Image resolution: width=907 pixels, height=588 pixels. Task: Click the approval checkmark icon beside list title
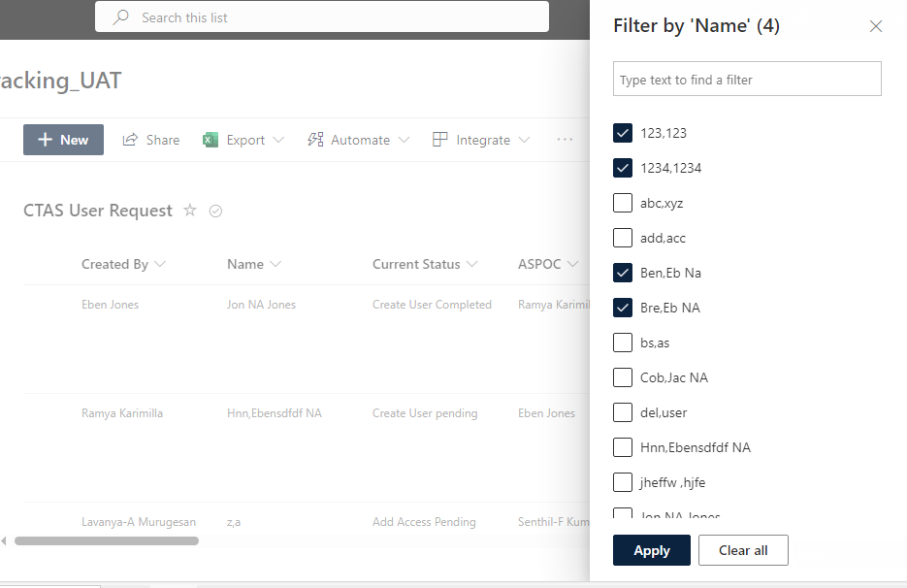215,210
